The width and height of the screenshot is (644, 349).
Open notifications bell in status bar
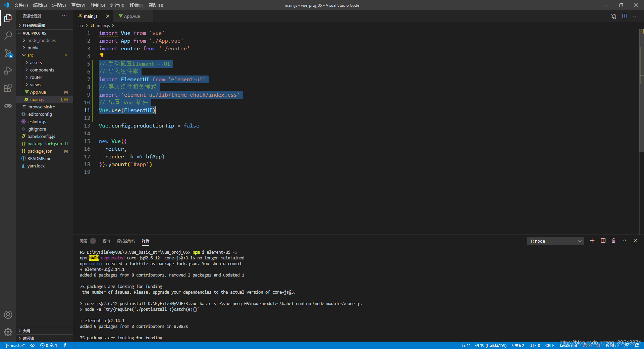tap(637, 345)
